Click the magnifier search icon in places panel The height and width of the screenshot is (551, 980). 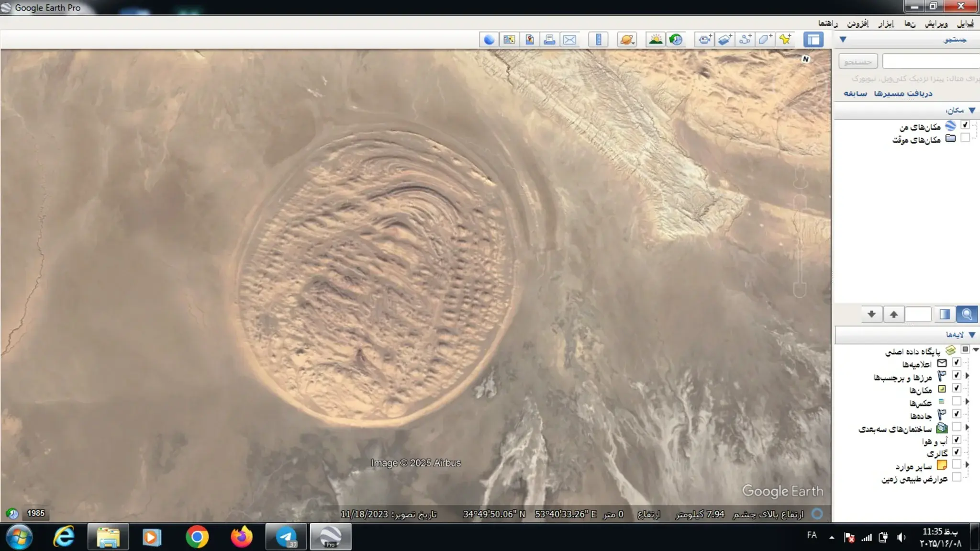click(967, 314)
